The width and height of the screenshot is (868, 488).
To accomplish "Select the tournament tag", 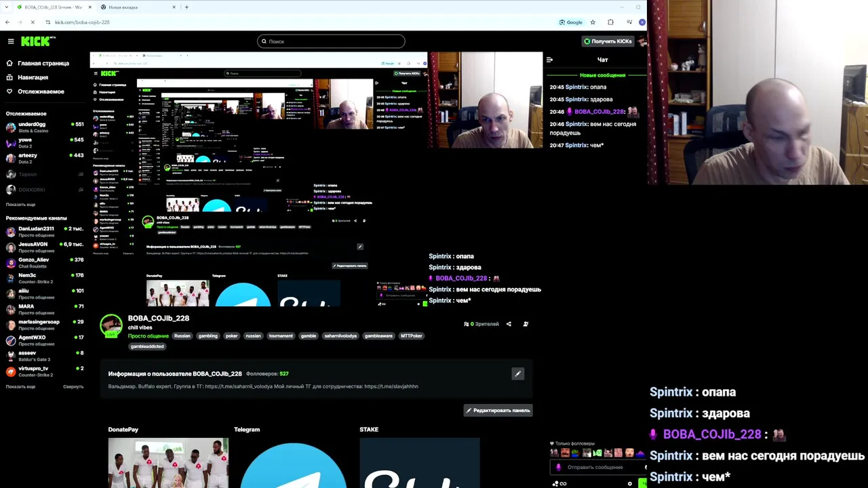I will pos(280,336).
